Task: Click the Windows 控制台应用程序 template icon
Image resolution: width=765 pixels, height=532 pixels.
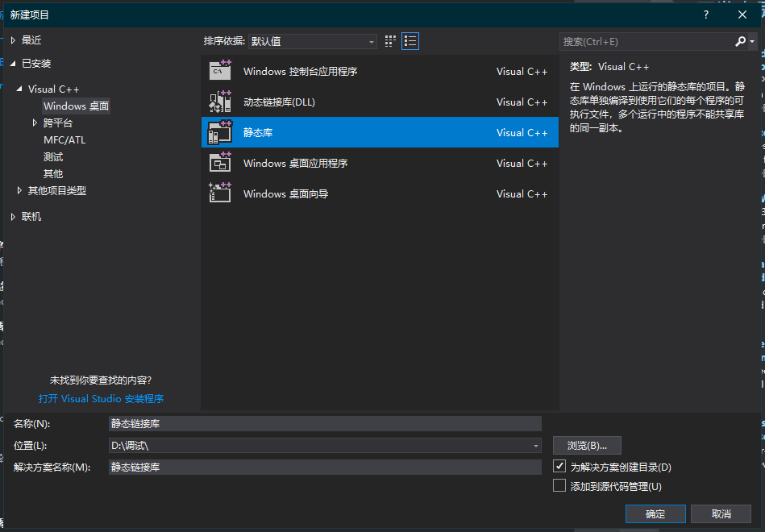Action: tap(220, 71)
